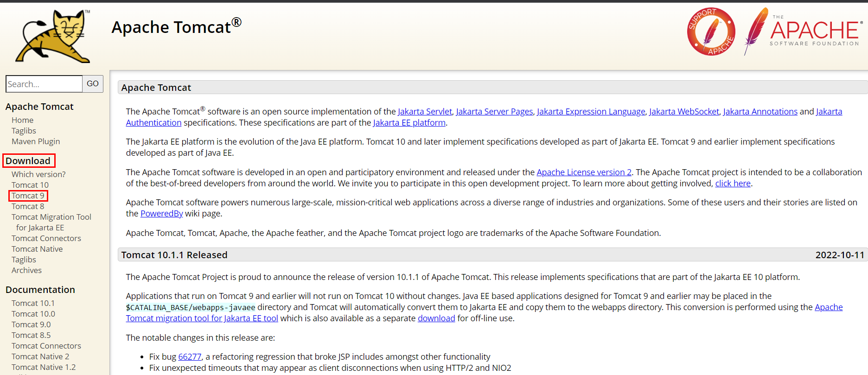Open Tomcat 8.5 documentation

[31, 335]
